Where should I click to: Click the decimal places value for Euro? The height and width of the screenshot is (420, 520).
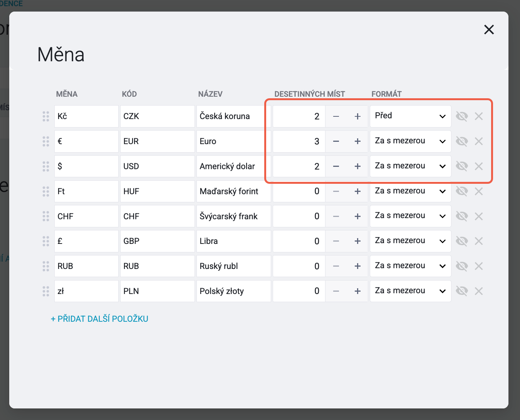[299, 141]
